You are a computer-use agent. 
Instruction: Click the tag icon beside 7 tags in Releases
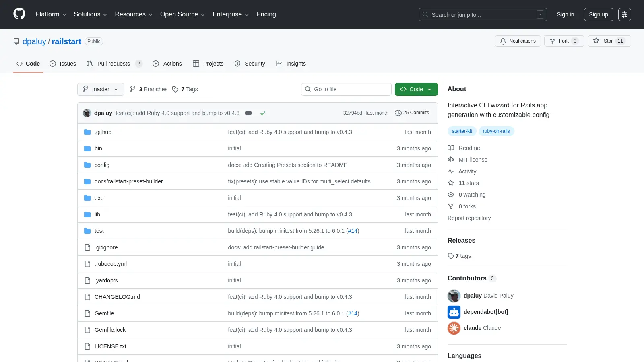click(x=451, y=256)
